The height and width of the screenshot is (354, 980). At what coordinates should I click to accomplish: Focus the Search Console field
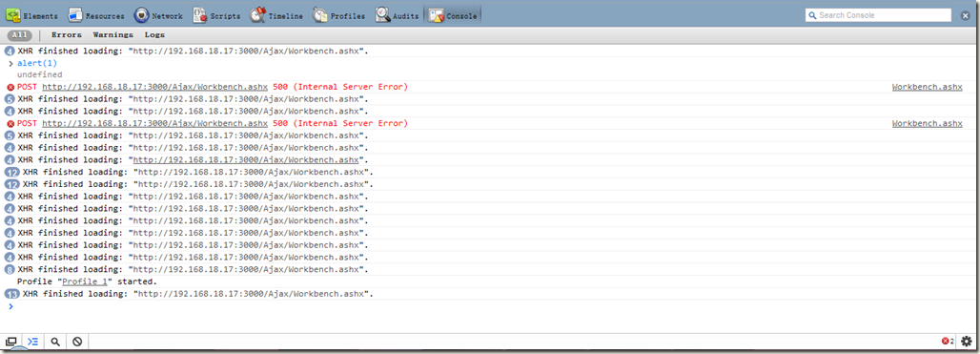click(x=878, y=15)
